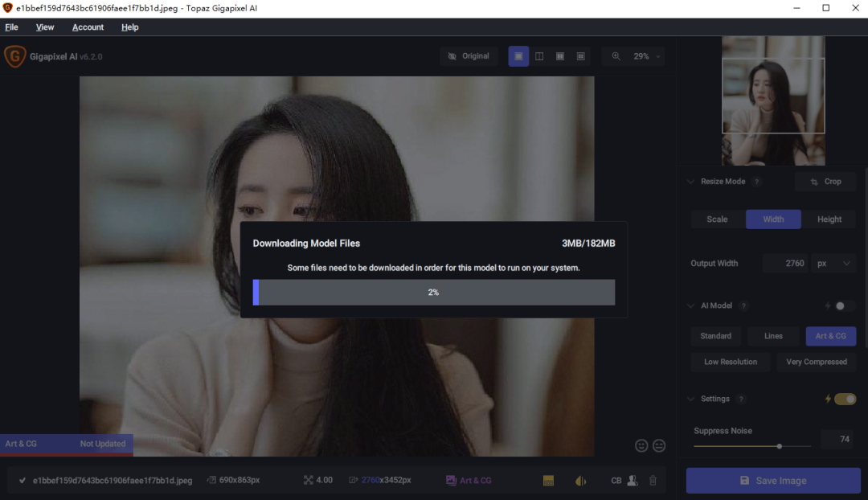Viewport: 868px width, 500px height.
Task: Enable the four-panel comparison view
Action: tap(581, 56)
